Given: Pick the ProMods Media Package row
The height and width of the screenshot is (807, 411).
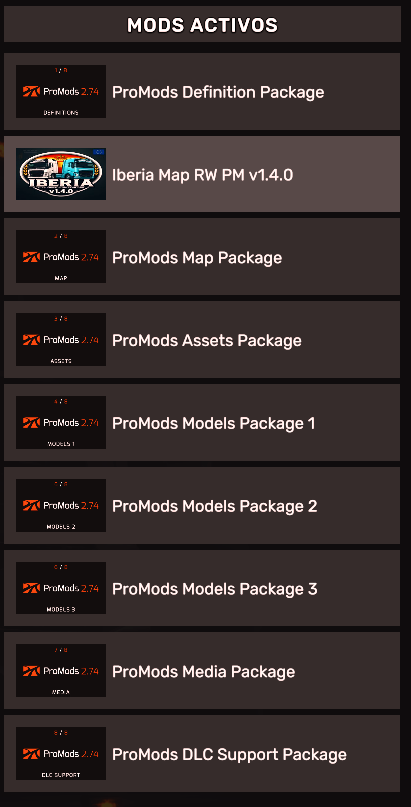Looking at the screenshot, I should [202, 671].
